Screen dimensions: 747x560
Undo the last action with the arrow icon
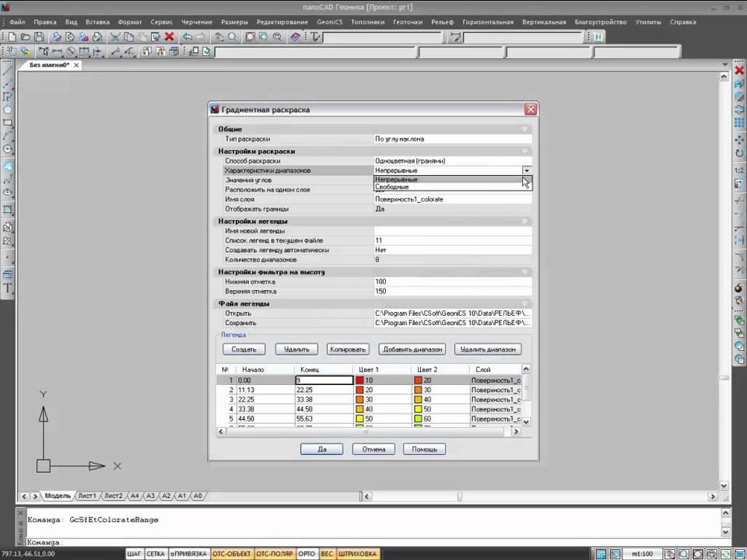click(x=188, y=37)
